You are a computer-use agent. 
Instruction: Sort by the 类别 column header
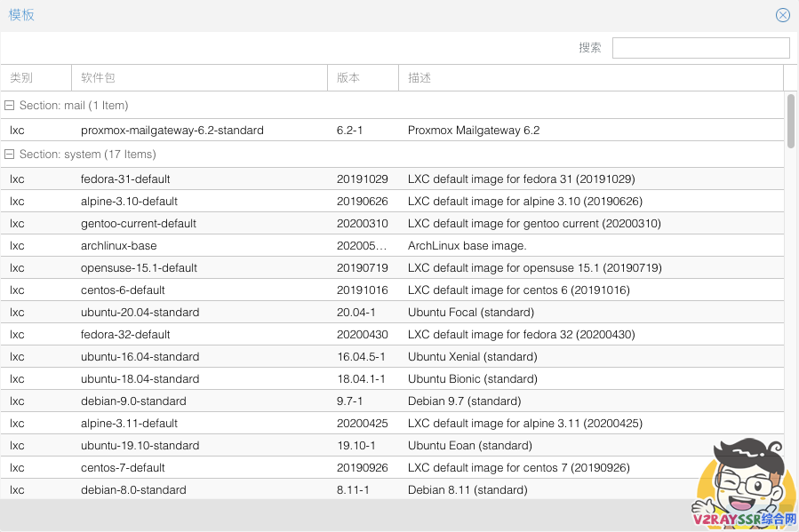[36, 78]
